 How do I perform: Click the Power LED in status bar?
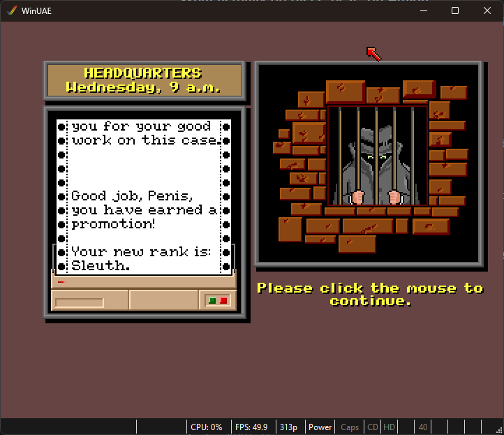pos(320,427)
